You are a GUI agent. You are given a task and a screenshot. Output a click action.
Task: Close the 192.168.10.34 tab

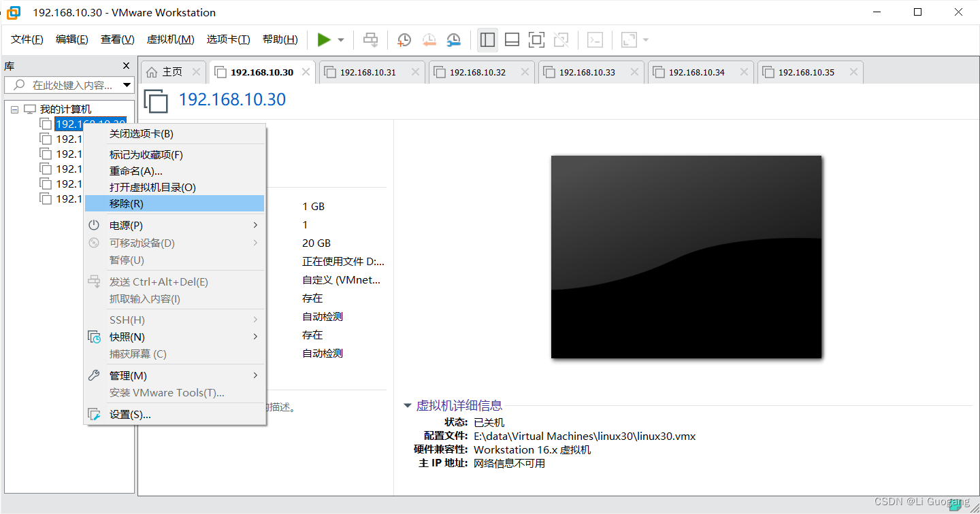click(x=744, y=72)
